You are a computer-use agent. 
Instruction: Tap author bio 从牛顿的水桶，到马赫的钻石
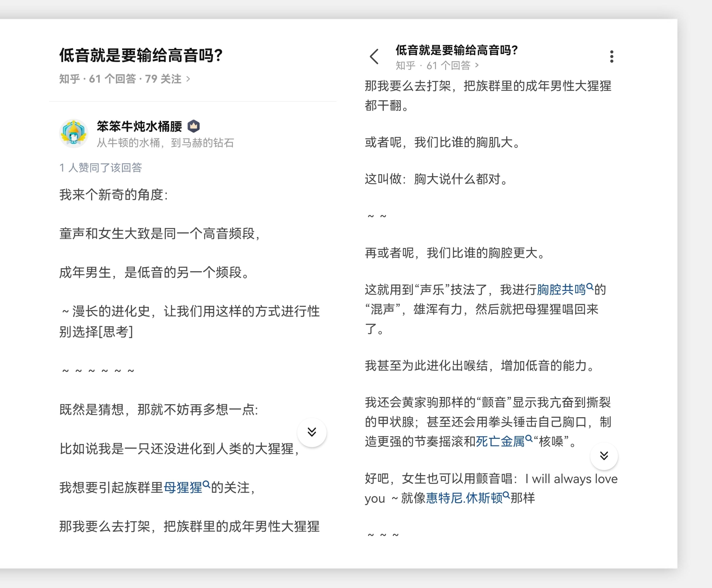[165, 143]
